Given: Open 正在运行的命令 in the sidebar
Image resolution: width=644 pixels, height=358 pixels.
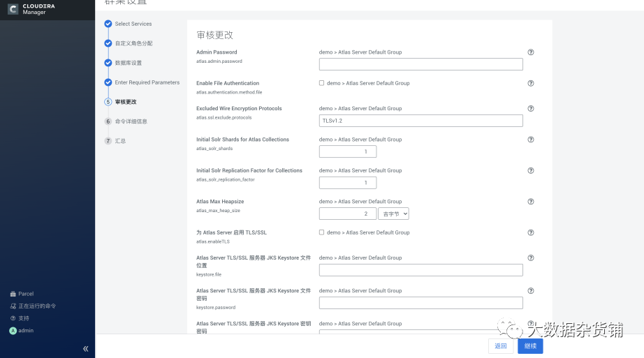Looking at the screenshot, I should (x=37, y=306).
